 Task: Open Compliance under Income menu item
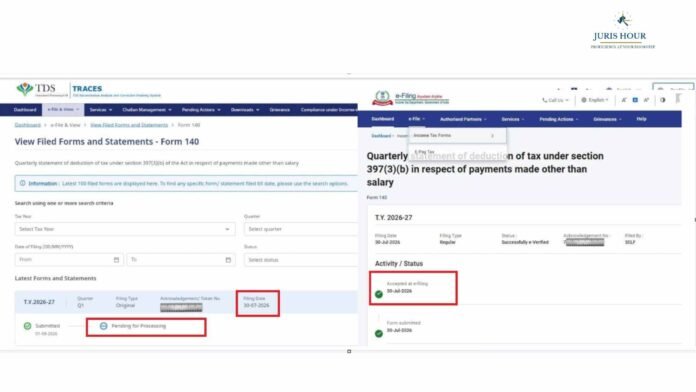[328, 110]
